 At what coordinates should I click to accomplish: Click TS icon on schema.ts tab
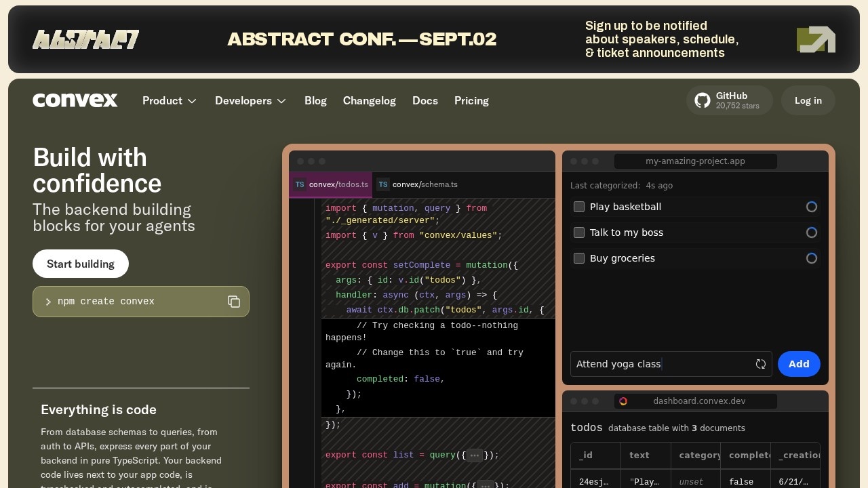click(x=383, y=184)
